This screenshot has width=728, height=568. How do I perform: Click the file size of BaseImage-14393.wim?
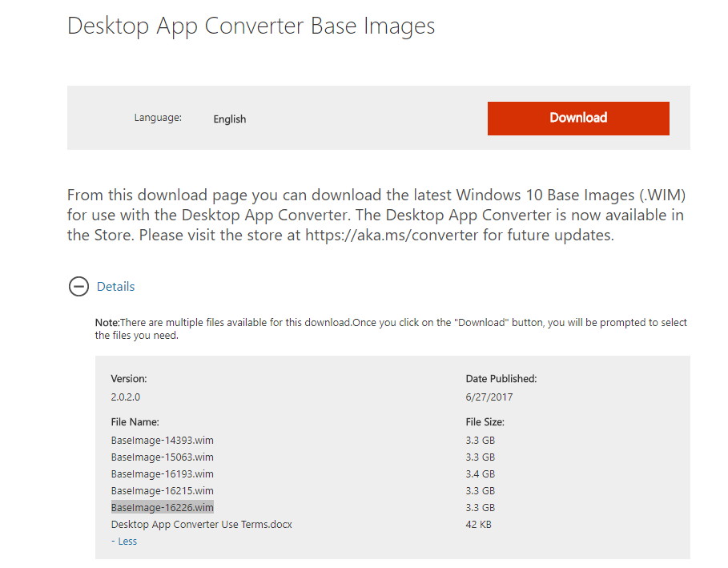[480, 441]
